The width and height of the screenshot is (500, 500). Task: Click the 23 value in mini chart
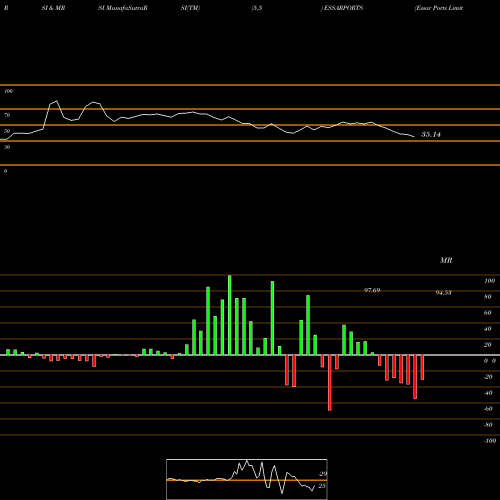pos(322,486)
